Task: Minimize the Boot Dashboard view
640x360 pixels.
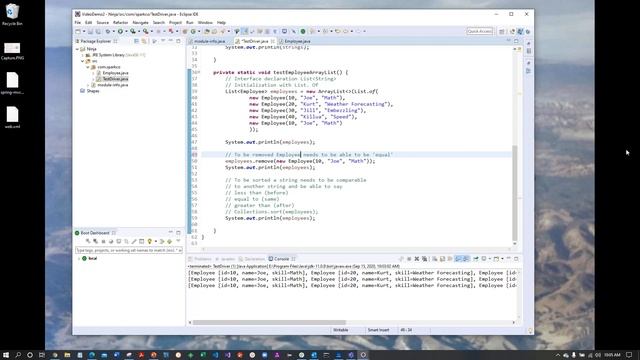Action: click(x=171, y=233)
